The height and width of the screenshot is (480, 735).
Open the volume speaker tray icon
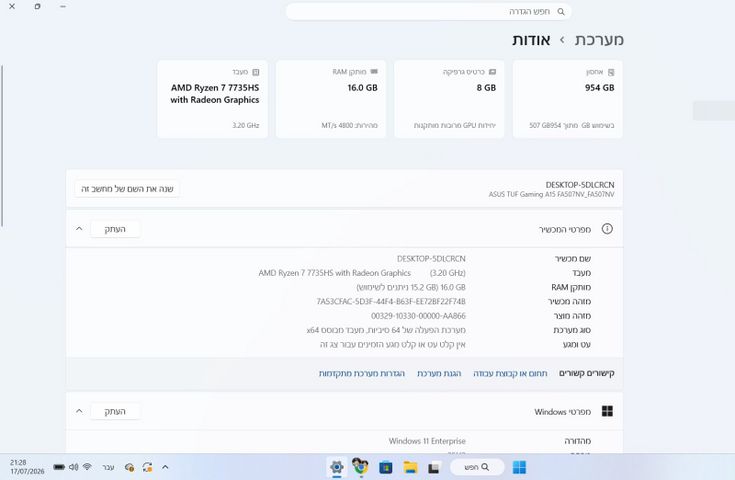click(x=74, y=467)
